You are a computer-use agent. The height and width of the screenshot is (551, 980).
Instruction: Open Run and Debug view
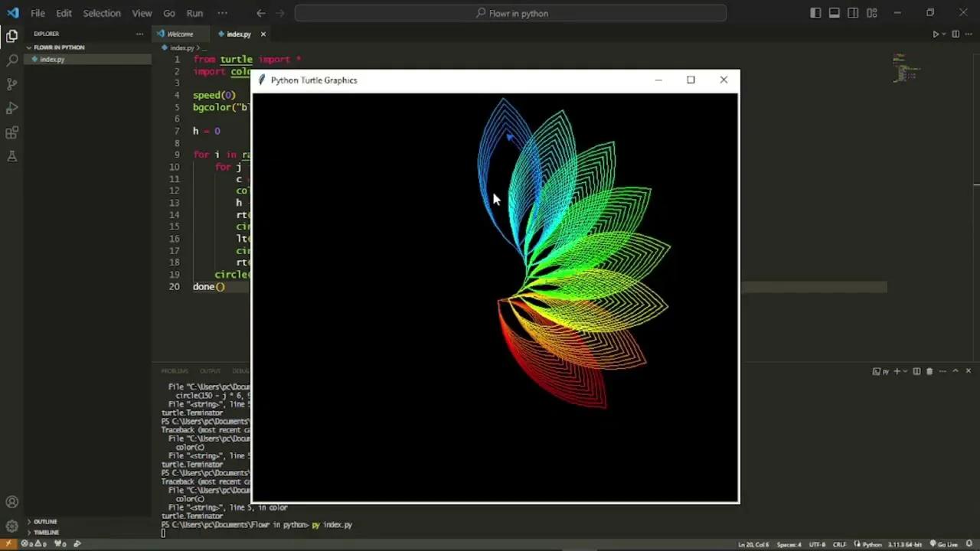[x=11, y=108]
